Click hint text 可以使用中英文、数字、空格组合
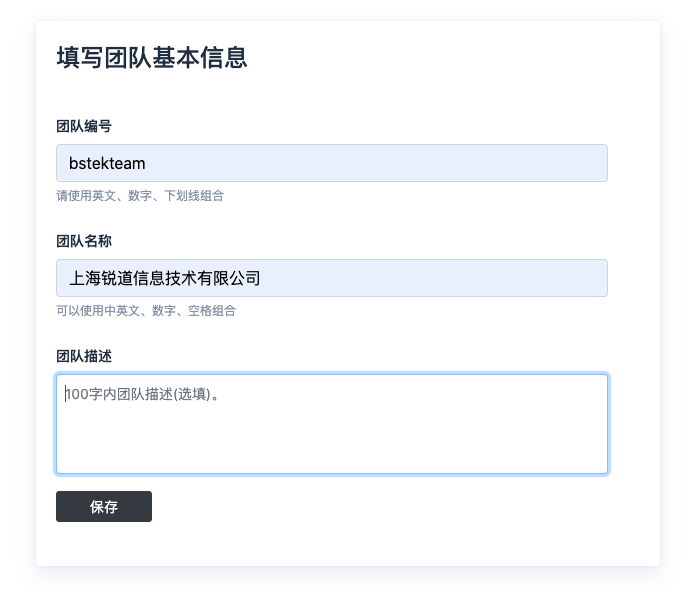The height and width of the screenshot is (592, 693). [x=146, y=311]
